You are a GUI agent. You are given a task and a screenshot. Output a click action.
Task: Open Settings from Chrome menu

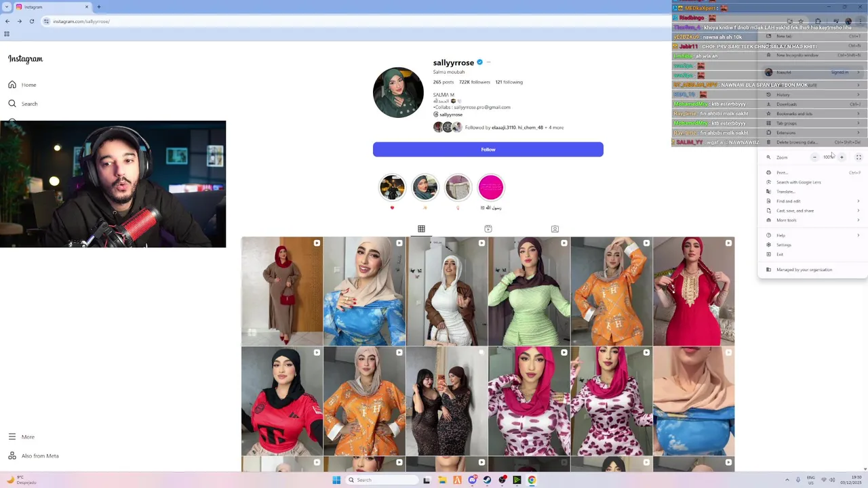812,245
